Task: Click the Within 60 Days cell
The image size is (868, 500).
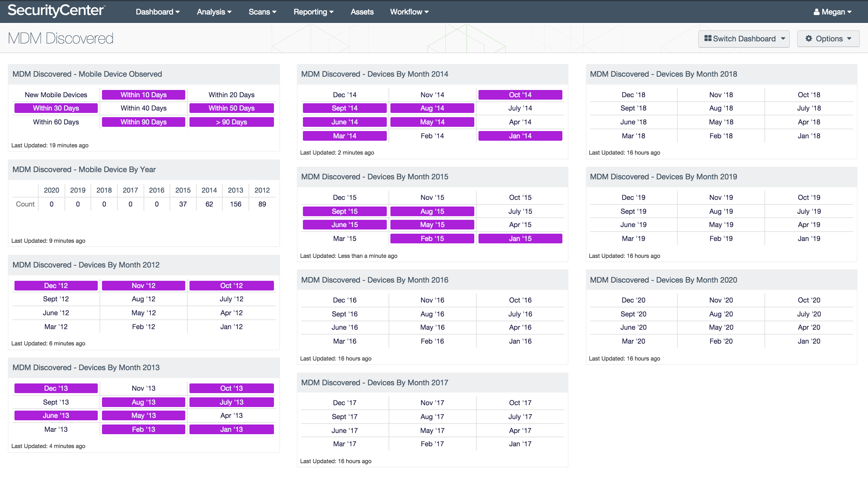Action: 56,122
